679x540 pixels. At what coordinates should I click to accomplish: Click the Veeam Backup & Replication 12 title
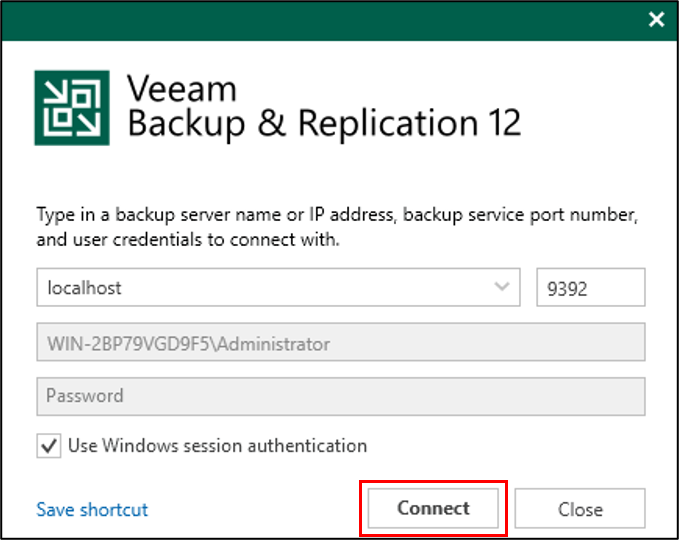(x=324, y=107)
